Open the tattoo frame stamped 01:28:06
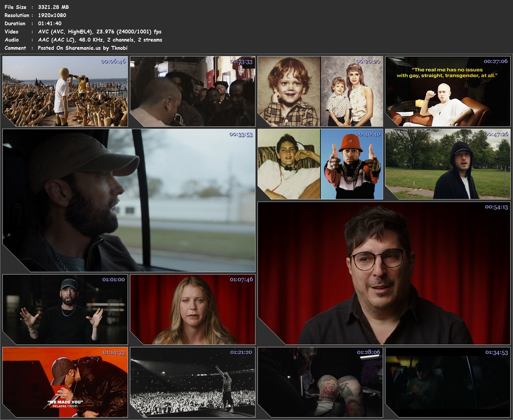This screenshot has height=420, width=513. [320, 382]
